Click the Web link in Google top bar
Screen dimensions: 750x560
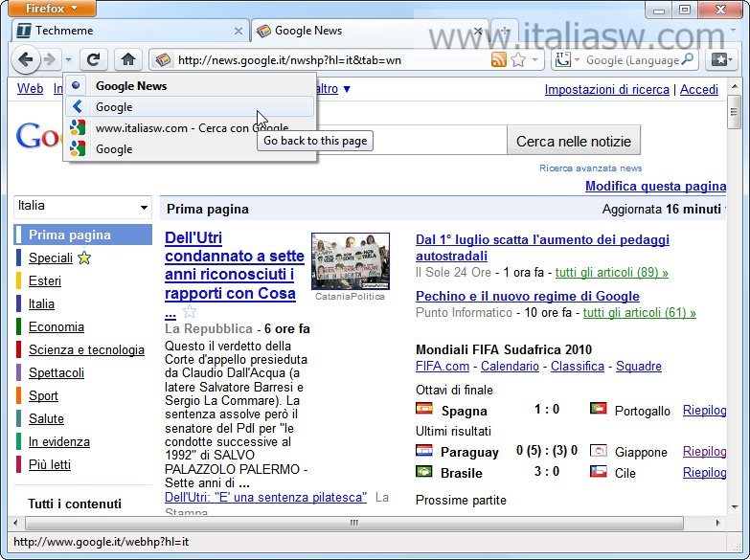click(30, 88)
